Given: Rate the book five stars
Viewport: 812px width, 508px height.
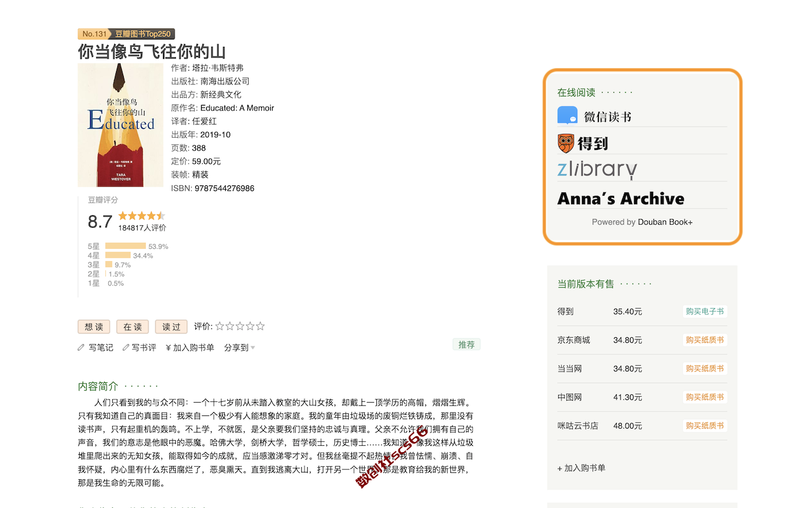Looking at the screenshot, I should pyautogui.click(x=260, y=326).
